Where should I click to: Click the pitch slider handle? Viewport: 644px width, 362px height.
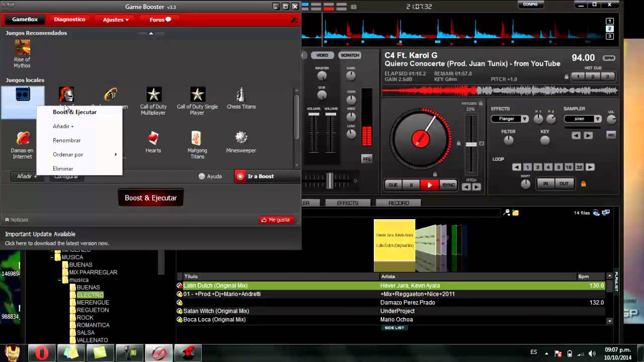point(471,144)
